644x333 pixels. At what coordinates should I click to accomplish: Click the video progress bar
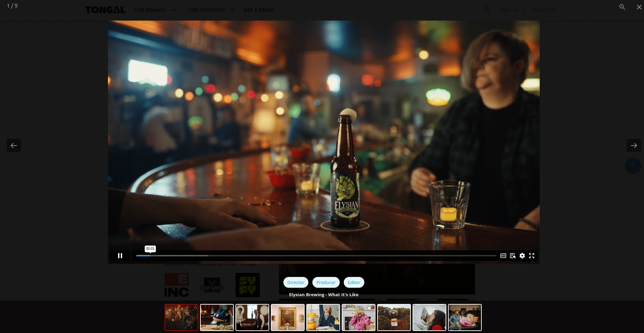316,256
